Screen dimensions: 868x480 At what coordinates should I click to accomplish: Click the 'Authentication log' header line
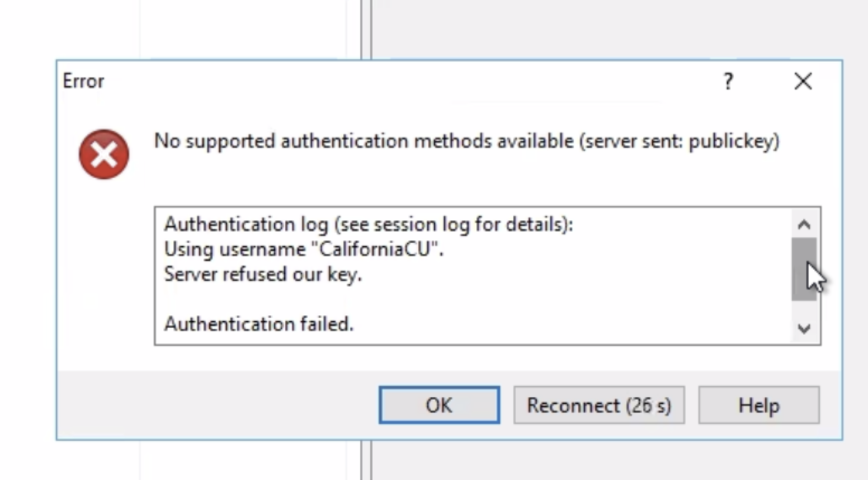(368, 224)
